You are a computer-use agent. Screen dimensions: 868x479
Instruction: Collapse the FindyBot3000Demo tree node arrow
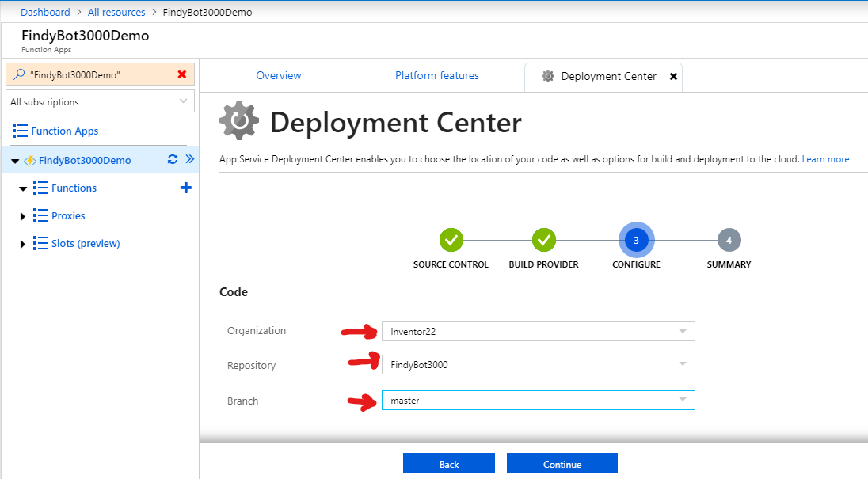pyautogui.click(x=15, y=161)
